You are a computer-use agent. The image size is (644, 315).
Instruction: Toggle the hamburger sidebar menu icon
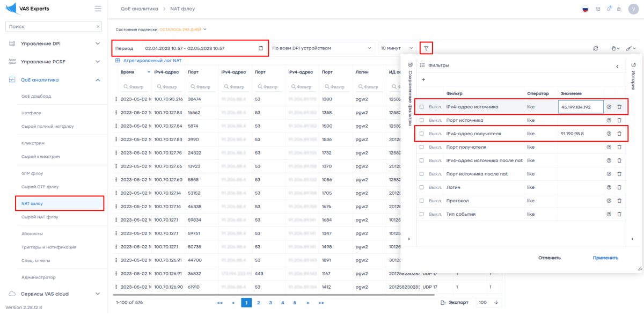(98, 9)
